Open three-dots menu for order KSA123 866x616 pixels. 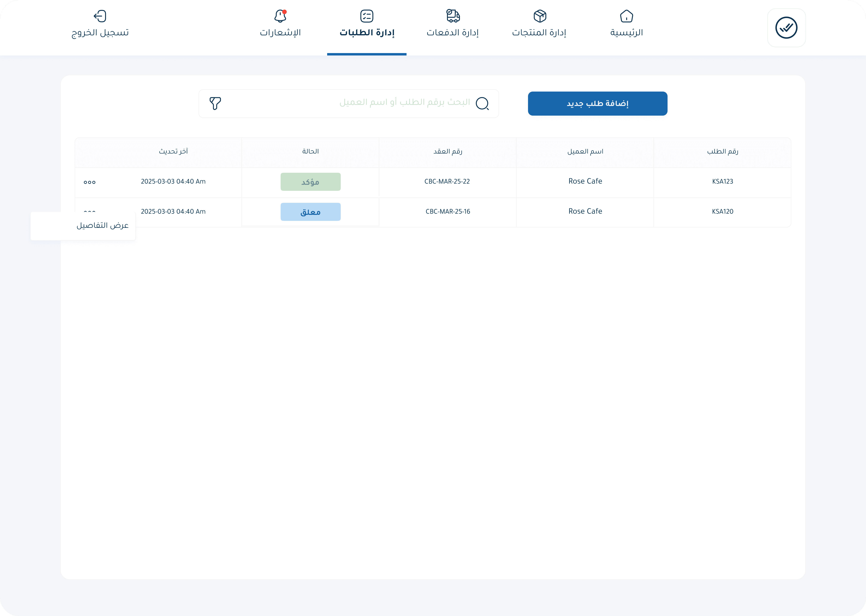point(89,182)
